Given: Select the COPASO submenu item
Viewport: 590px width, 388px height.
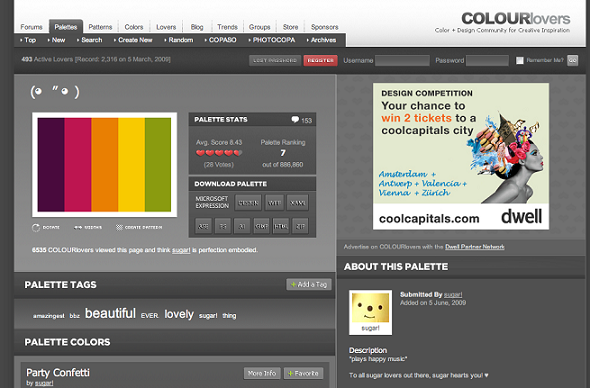Looking at the screenshot, I should pos(222,40).
